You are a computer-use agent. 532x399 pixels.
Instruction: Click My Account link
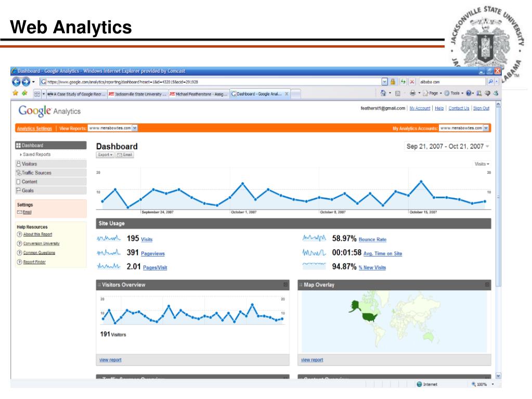420,108
